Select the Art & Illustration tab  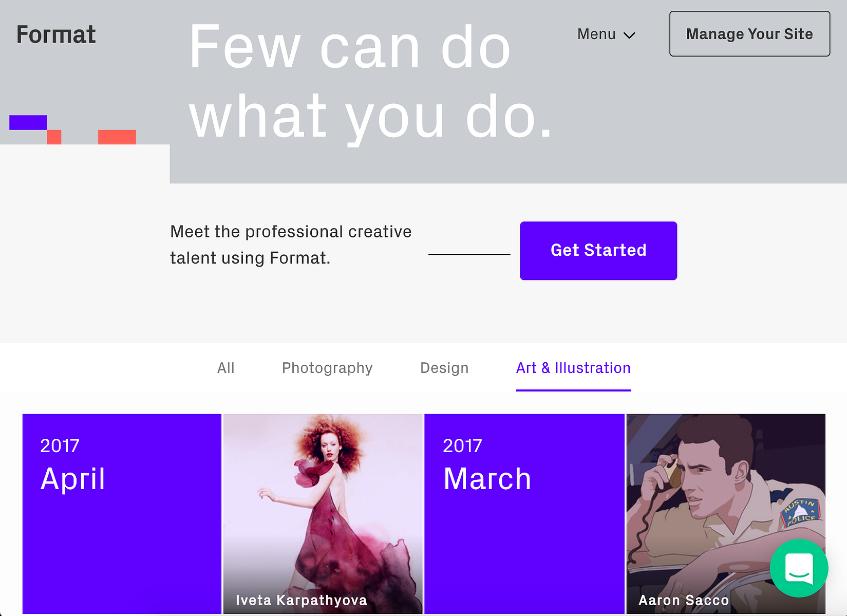pos(573,368)
